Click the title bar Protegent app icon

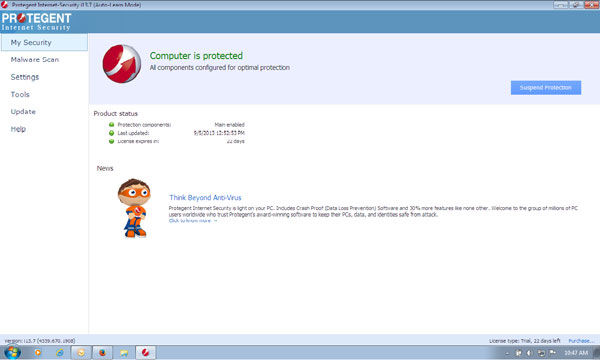pyautogui.click(x=5, y=5)
